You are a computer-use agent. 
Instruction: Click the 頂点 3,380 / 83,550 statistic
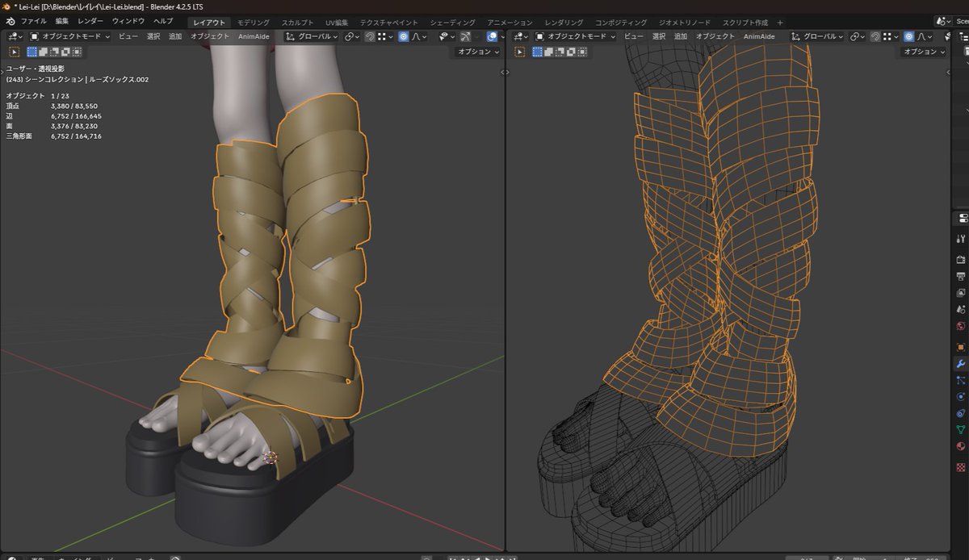[x=52, y=106]
